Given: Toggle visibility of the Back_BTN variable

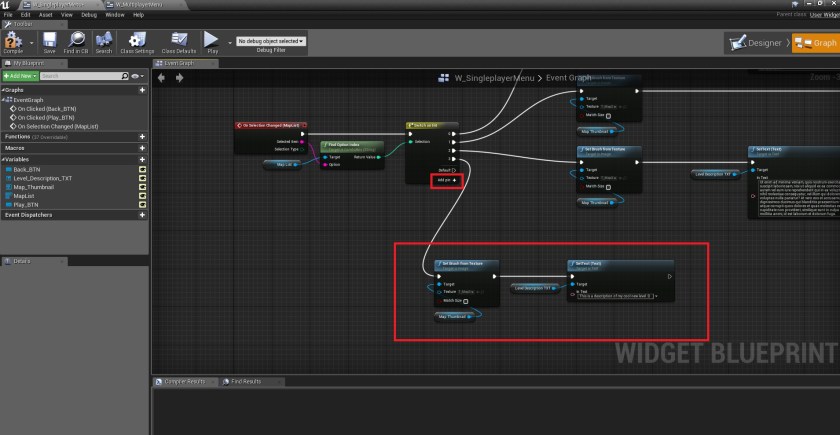Looking at the screenshot, I should pyautogui.click(x=143, y=169).
